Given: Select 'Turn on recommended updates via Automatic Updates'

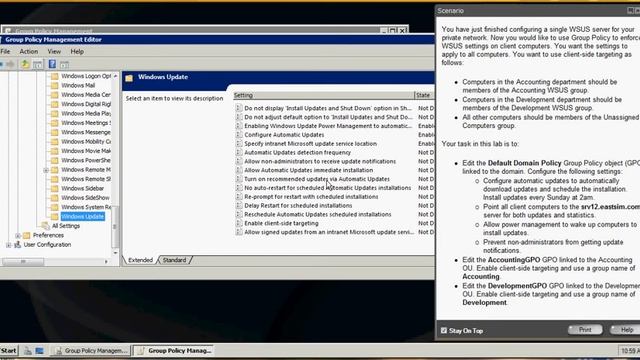Looking at the screenshot, I should [x=317, y=179].
